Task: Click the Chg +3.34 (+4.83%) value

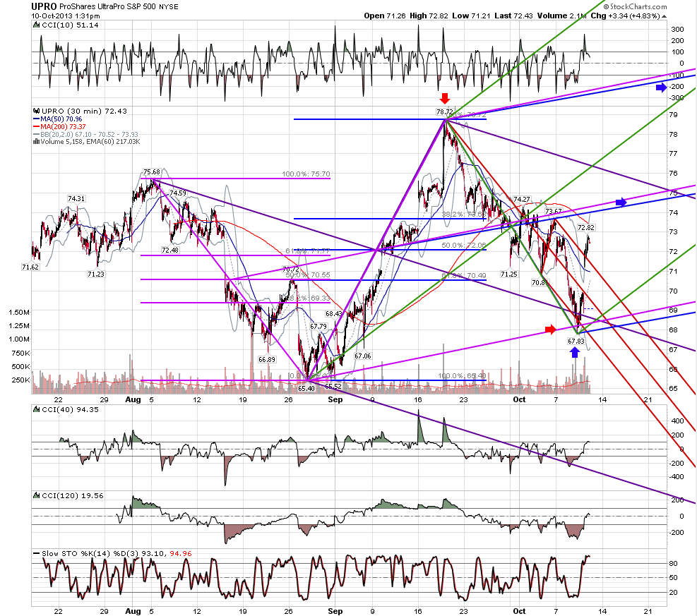Action: pyautogui.click(x=625, y=16)
